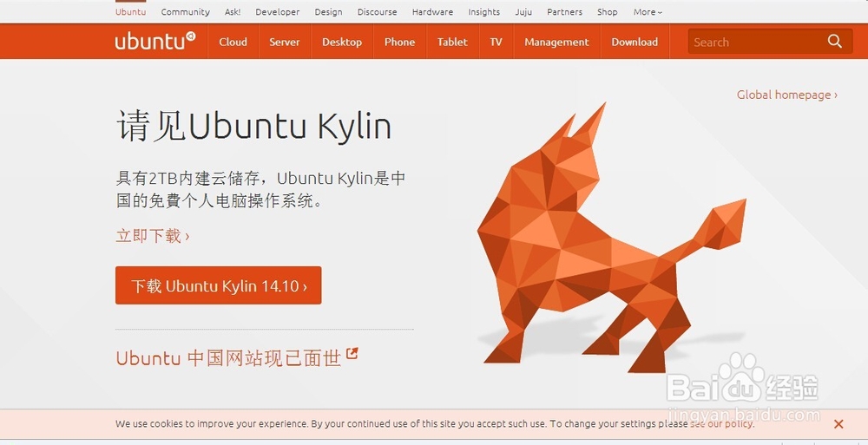Open the Cloud menu item
Screen dimensions: 868x445
[x=233, y=42]
